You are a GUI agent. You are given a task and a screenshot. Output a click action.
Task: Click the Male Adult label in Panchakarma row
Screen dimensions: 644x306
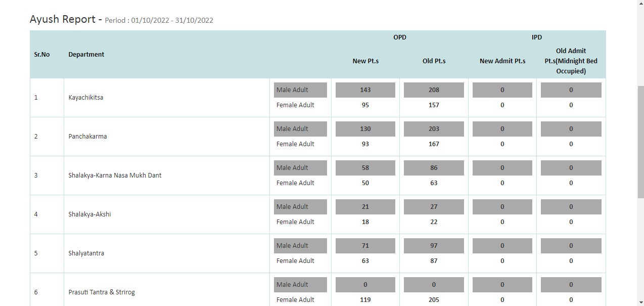[300, 129]
